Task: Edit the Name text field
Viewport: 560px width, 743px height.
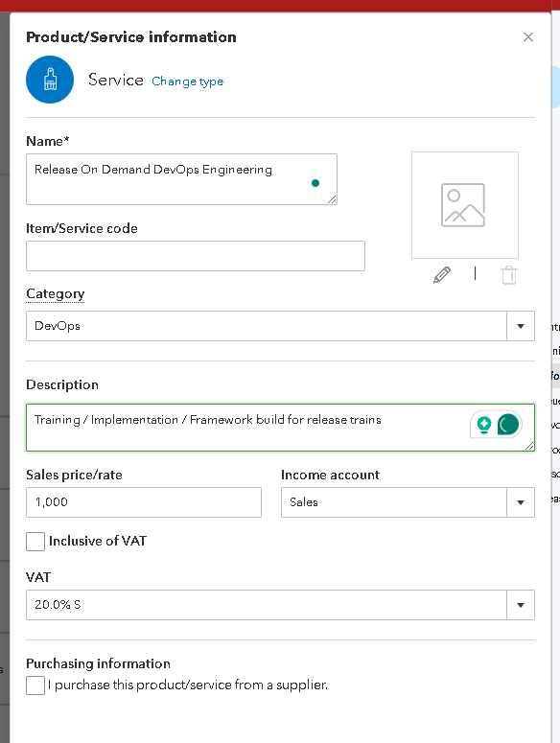Action: point(181,179)
